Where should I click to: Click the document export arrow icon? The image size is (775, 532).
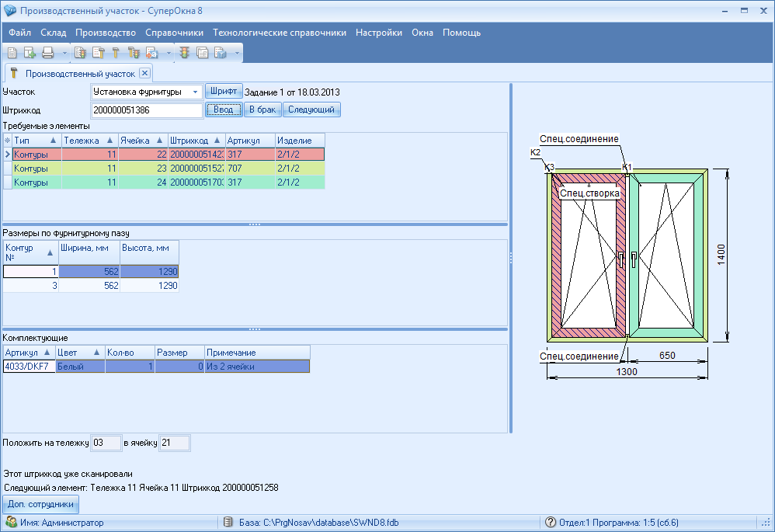(151, 52)
